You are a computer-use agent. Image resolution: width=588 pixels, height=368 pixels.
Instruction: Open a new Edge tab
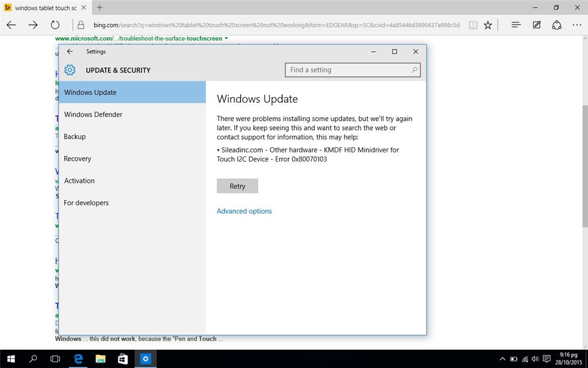pos(99,7)
